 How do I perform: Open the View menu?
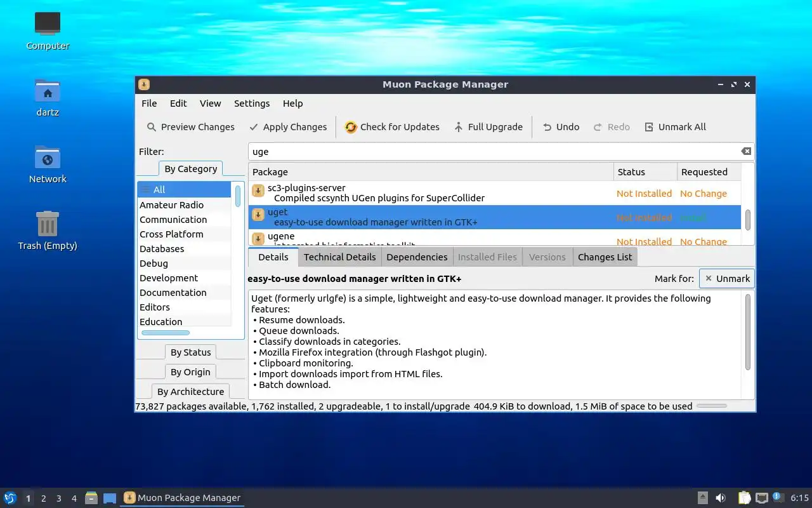click(x=211, y=104)
